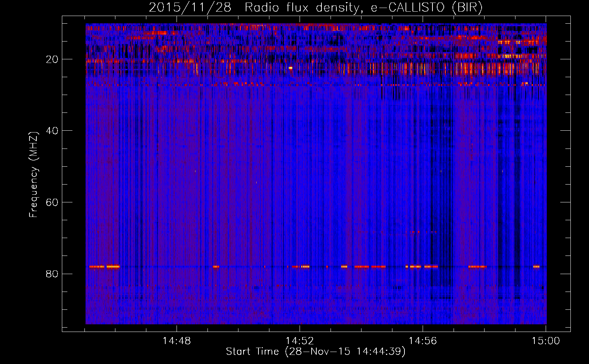The width and height of the screenshot is (589, 364).
Task: Click the 15:00 time tick label
Action: pos(546,341)
